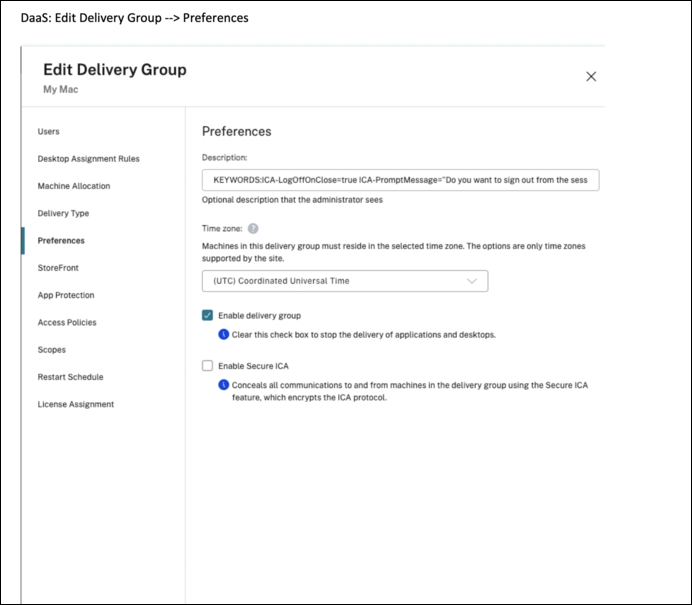Open License Assignment settings

click(x=76, y=404)
